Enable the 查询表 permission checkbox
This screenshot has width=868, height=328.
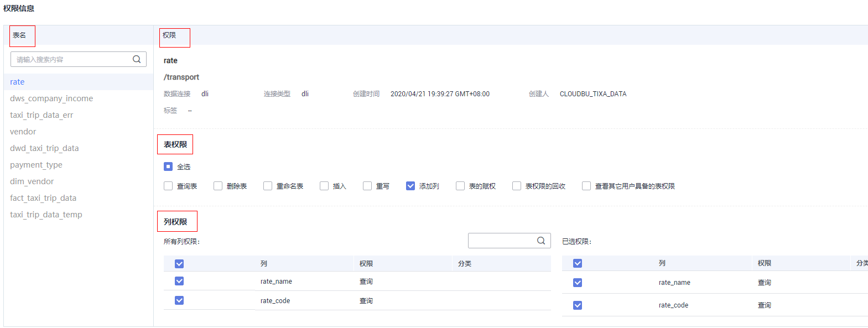click(168, 186)
